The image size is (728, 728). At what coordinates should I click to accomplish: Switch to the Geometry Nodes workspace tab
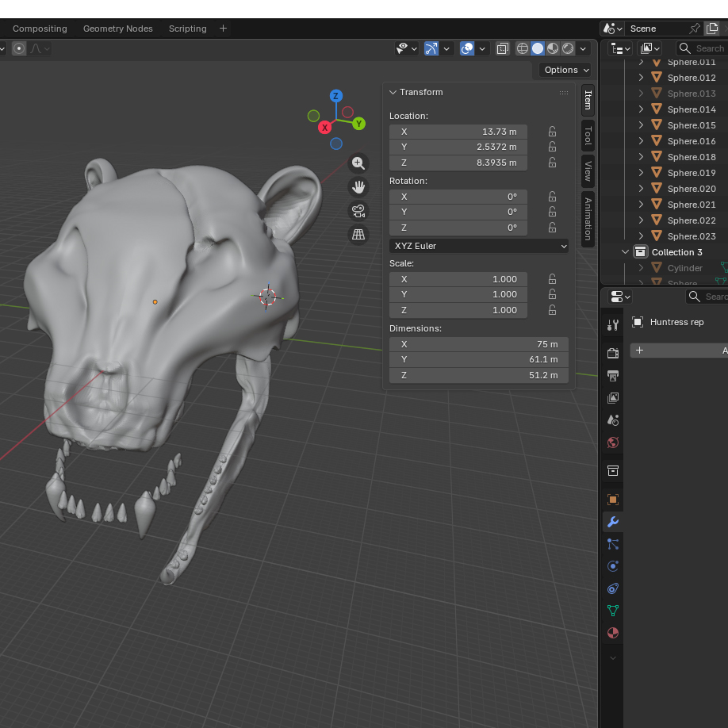[x=117, y=29]
